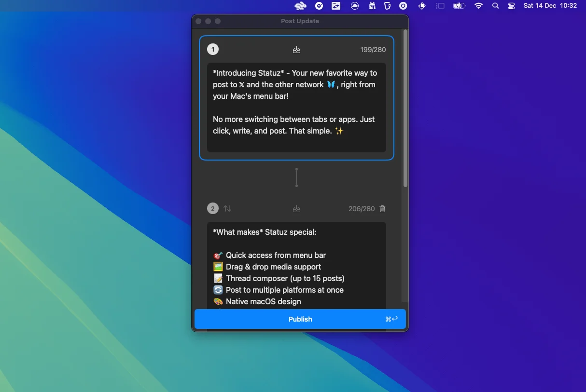Click the vertical scrollbar in Post Update window

405,108
